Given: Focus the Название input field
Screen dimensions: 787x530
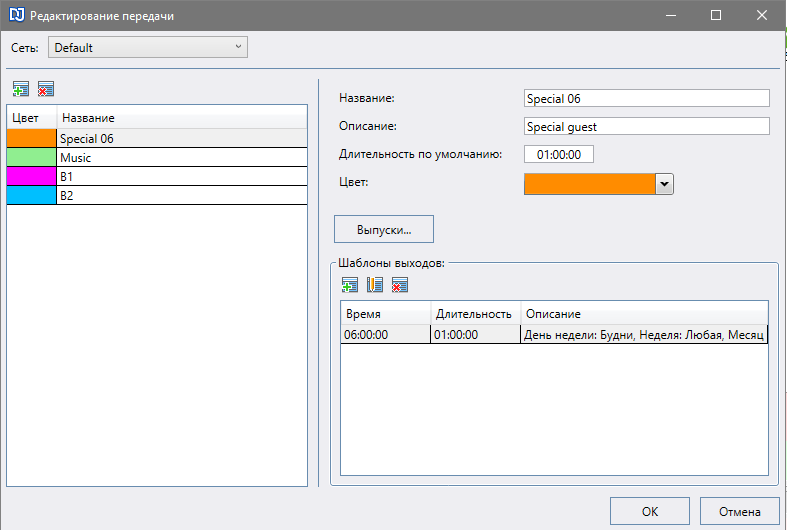Looking at the screenshot, I should [646, 98].
